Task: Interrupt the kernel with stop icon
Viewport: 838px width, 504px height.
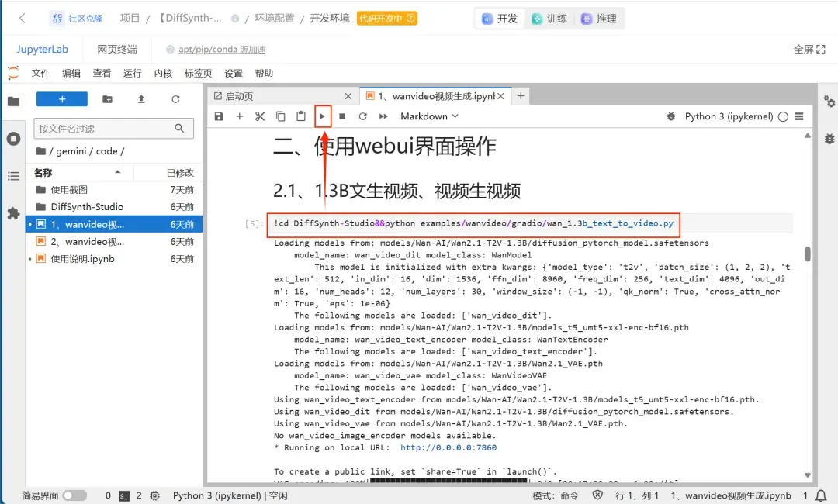Action: point(342,116)
